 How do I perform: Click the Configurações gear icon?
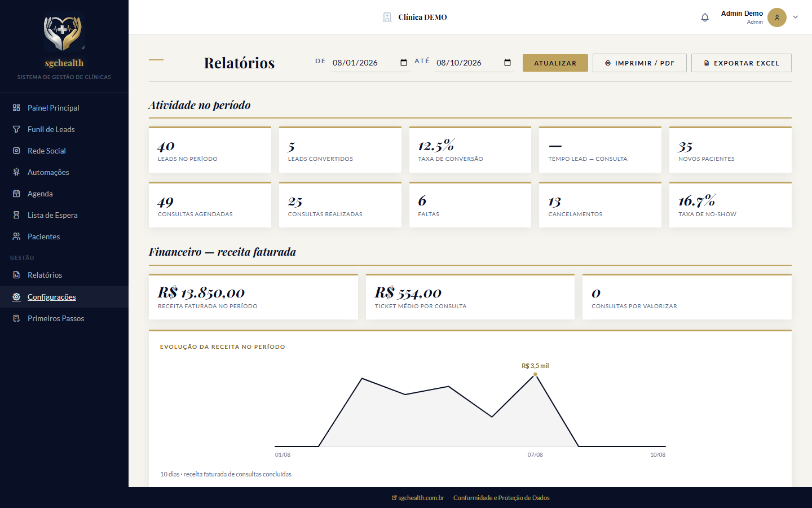coord(16,297)
